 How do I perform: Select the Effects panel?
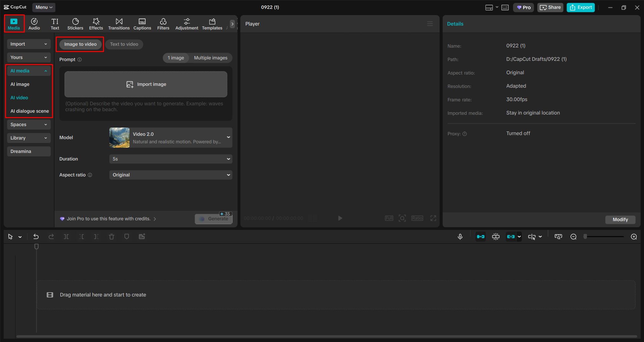tap(96, 23)
